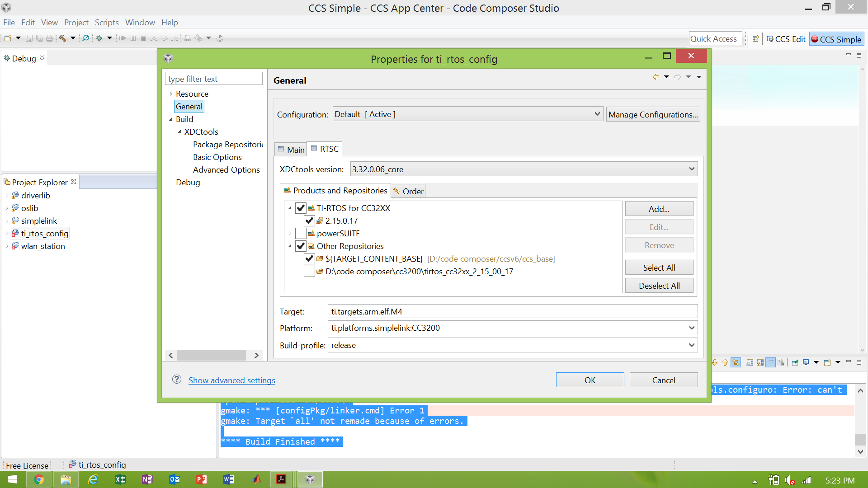Click the Manage Configurations button
The height and width of the screenshot is (488, 868).
coord(653,115)
